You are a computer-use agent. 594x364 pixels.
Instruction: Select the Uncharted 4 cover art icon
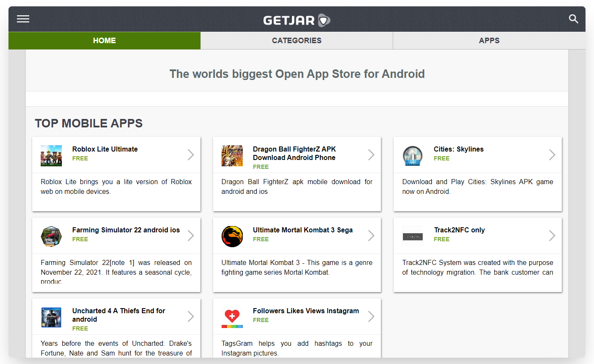click(51, 317)
